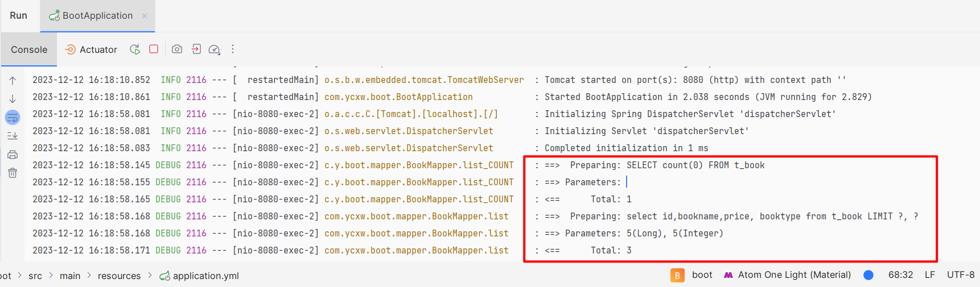
Task: Click 'Initializing Spring DispatcherServlet' log text
Action: (x=690, y=114)
